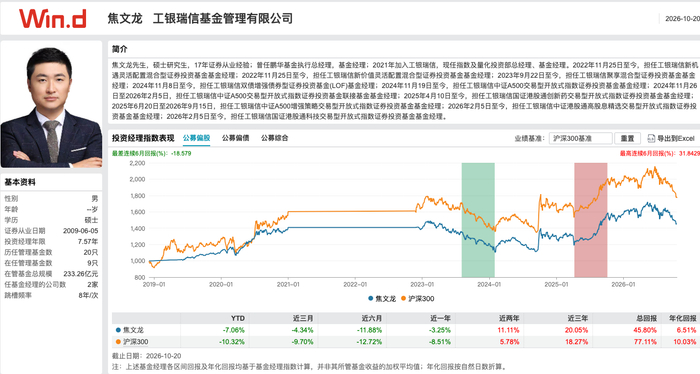The height and width of the screenshot is (374, 700).
Task: Click the 2,200 y-axis label
Action: coord(138,163)
